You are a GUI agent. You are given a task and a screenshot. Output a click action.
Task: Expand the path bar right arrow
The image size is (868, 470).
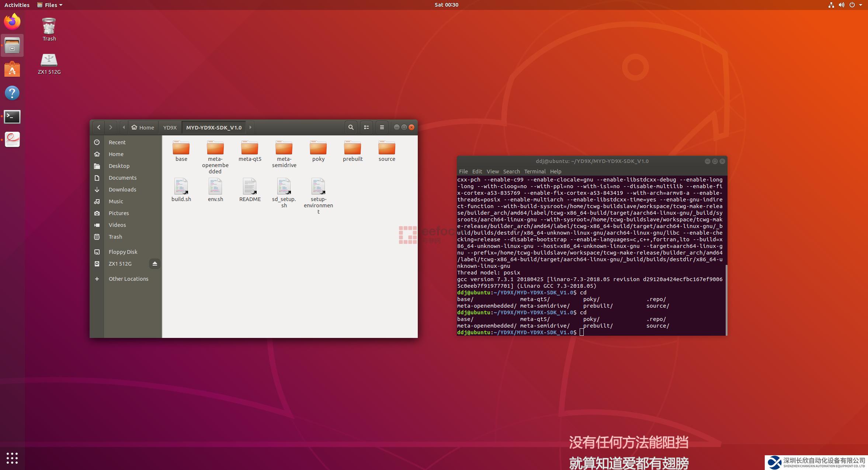click(250, 127)
